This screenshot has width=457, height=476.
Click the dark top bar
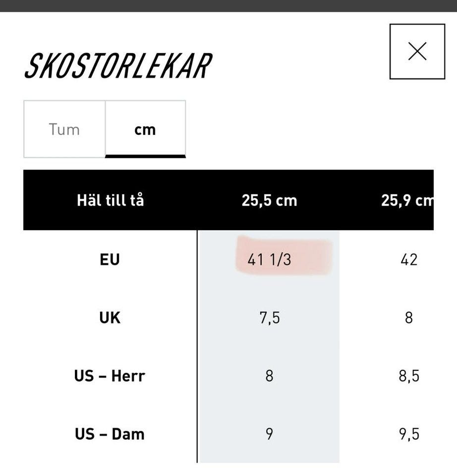(x=228, y=5)
